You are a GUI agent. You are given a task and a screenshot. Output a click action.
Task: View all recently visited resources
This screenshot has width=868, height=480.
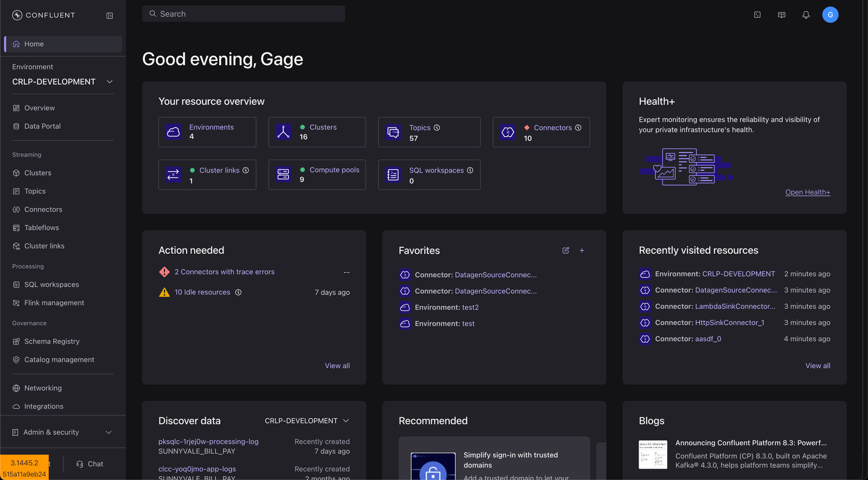pos(818,366)
